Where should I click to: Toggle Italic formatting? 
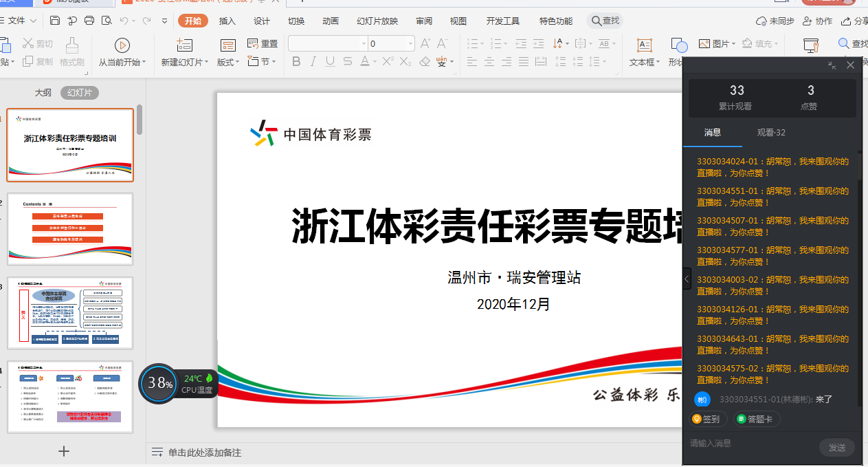coord(313,61)
